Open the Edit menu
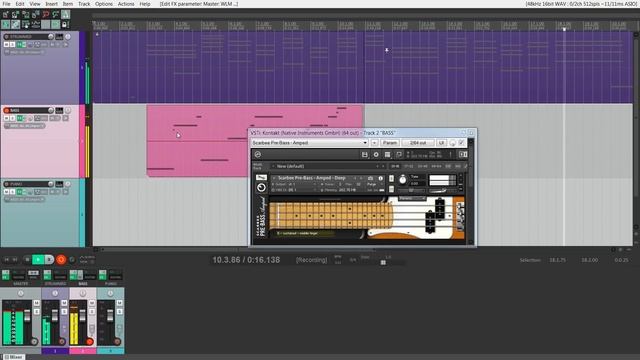Screen dimensions: 640x360 point(20,4)
